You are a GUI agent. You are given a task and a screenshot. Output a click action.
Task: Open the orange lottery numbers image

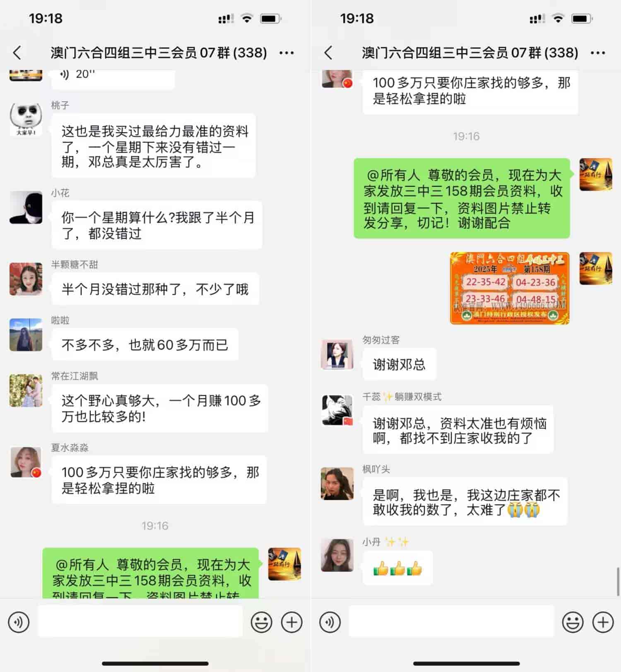[x=510, y=288]
